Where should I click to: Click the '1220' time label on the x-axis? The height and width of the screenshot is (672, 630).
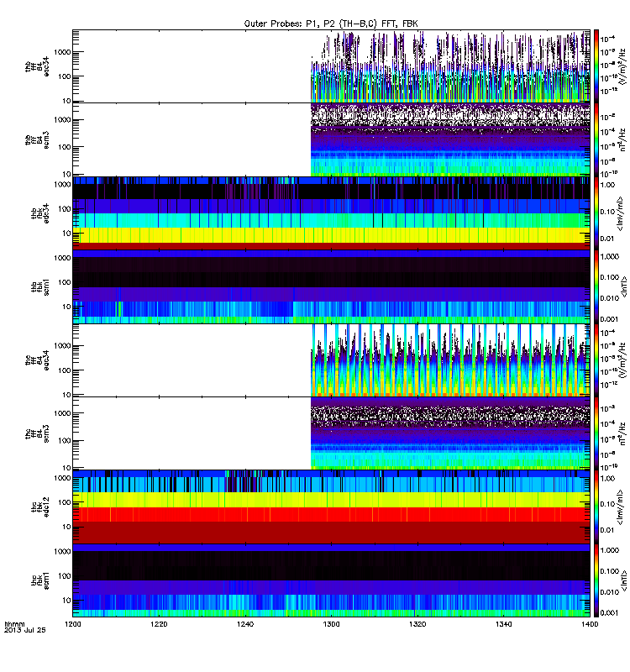click(x=159, y=624)
